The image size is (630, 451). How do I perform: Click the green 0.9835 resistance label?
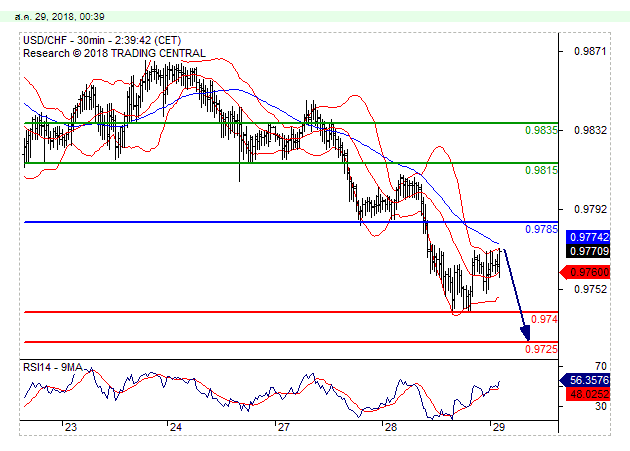tap(541, 130)
